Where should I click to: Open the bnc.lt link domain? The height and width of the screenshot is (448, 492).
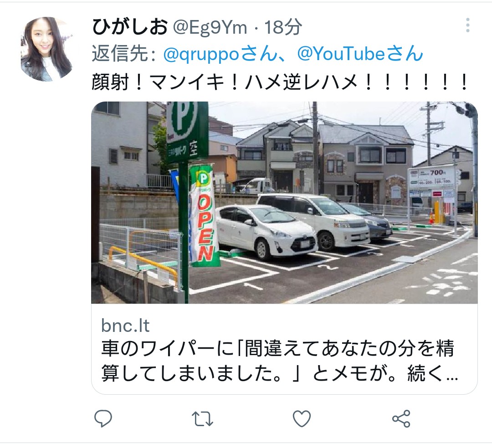tap(125, 326)
